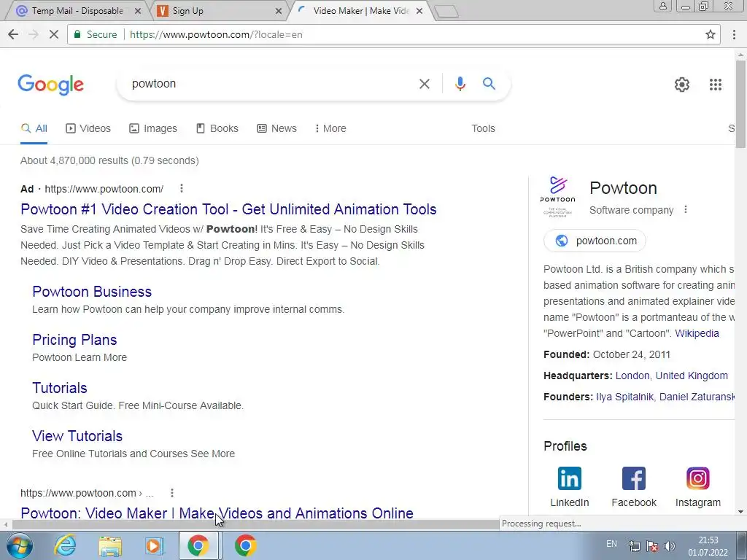The height and width of the screenshot is (560, 747).
Task: Bookmark this page with the star icon
Action: click(x=711, y=34)
